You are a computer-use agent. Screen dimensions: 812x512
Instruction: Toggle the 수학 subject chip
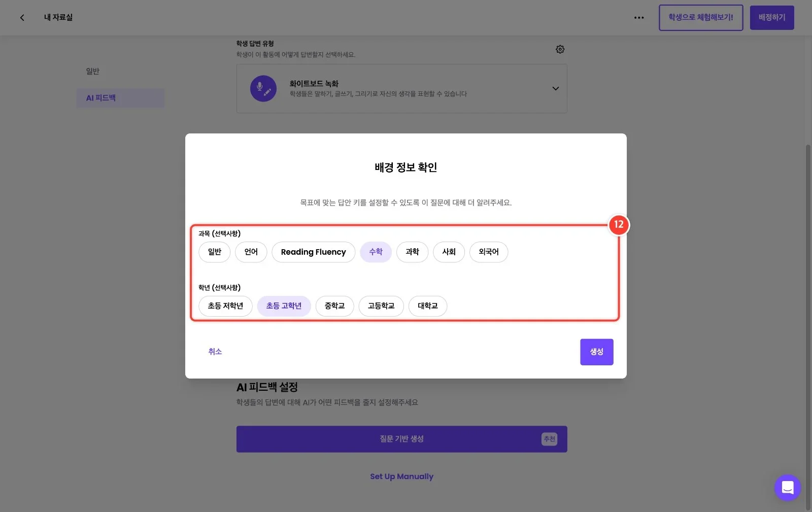pos(376,252)
